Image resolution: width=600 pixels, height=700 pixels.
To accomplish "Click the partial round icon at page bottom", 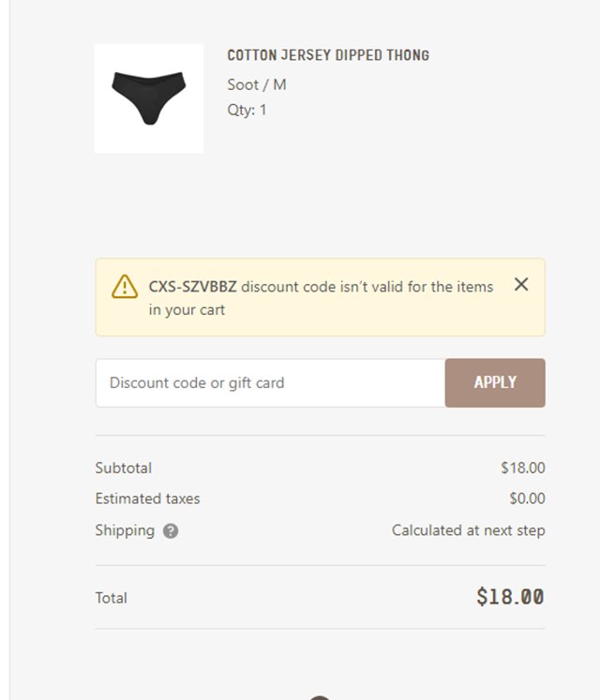I will tap(320, 696).
